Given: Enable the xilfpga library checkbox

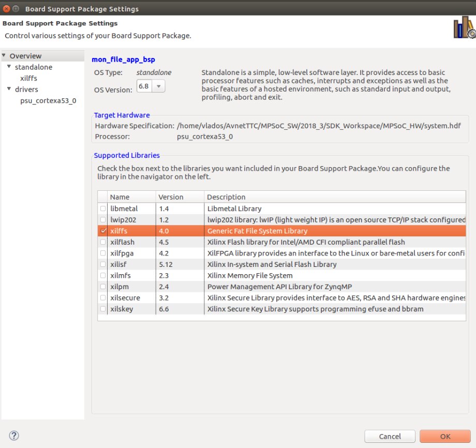Looking at the screenshot, I should pyautogui.click(x=103, y=253).
